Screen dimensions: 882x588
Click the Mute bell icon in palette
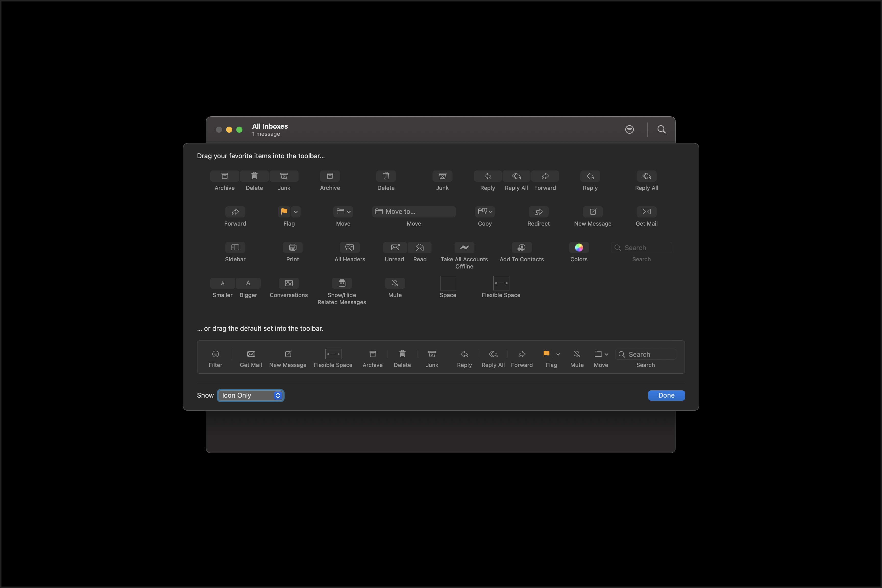395,283
